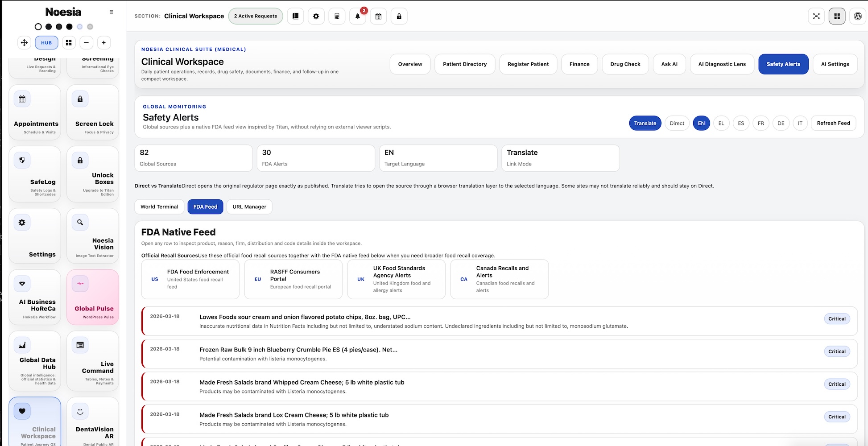Open the AI Business HoReCa tile
Image resolution: width=868 pixels, height=446 pixels.
click(x=35, y=297)
